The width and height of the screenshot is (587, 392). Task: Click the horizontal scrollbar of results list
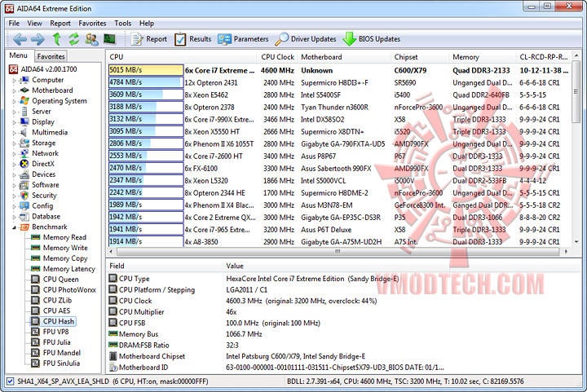pyautogui.click(x=338, y=251)
